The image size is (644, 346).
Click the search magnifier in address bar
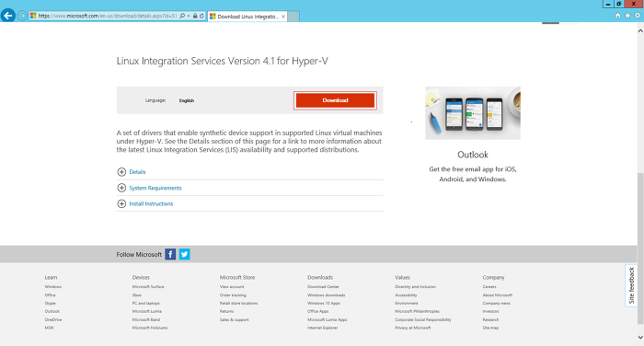coord(182,16)
